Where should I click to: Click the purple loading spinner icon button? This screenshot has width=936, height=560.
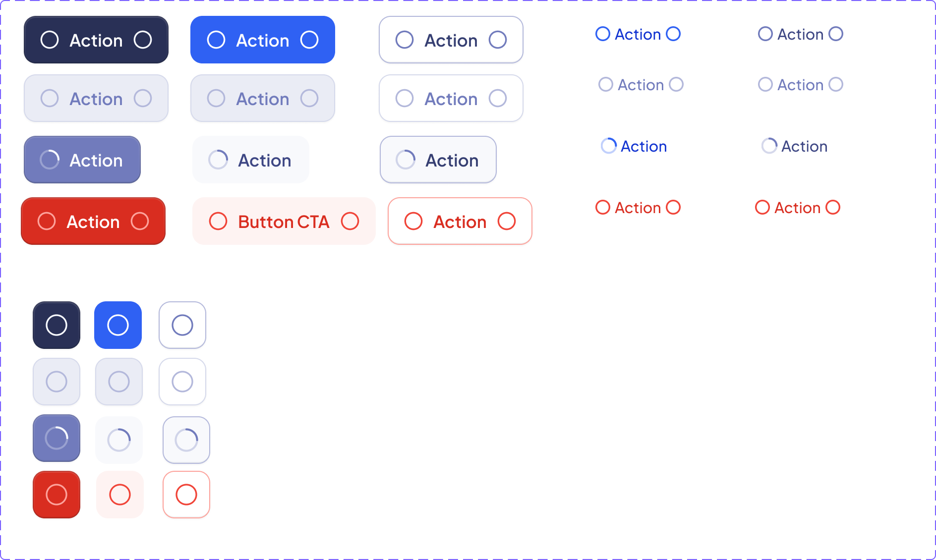57,438
